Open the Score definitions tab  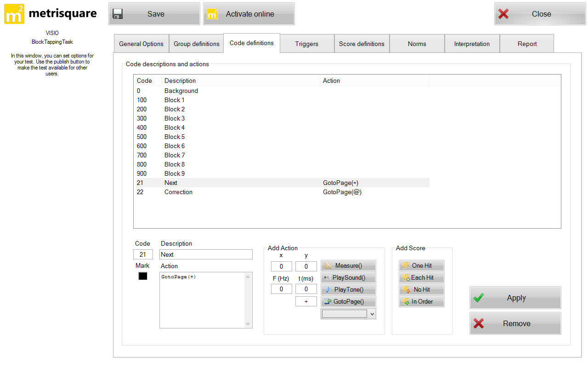[x=362, y=44]
